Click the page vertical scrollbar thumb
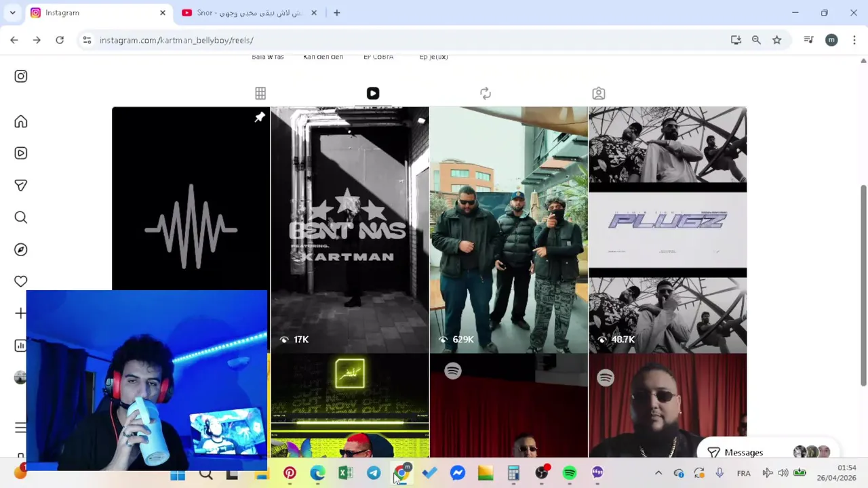This screenshot has width=868, height=488. (863, 285)
